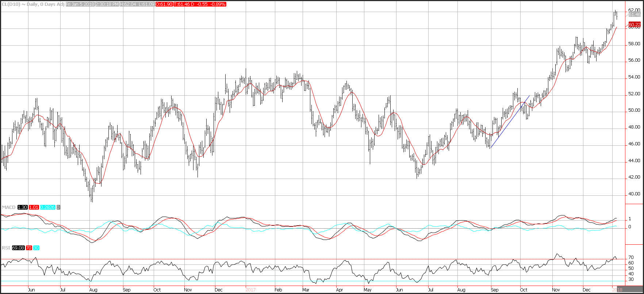Click the red 60.22 moving average marker

(x=635, y=24)
